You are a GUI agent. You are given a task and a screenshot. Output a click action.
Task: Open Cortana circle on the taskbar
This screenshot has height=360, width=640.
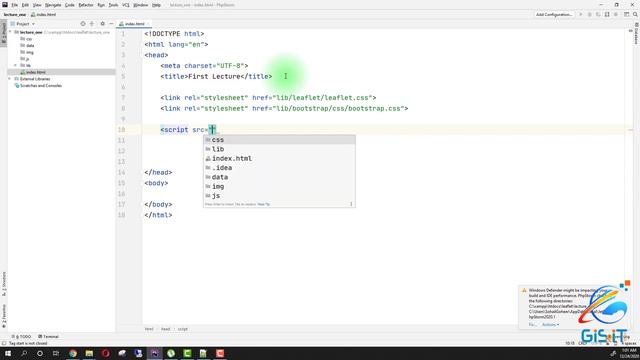(x=40, y=353)
